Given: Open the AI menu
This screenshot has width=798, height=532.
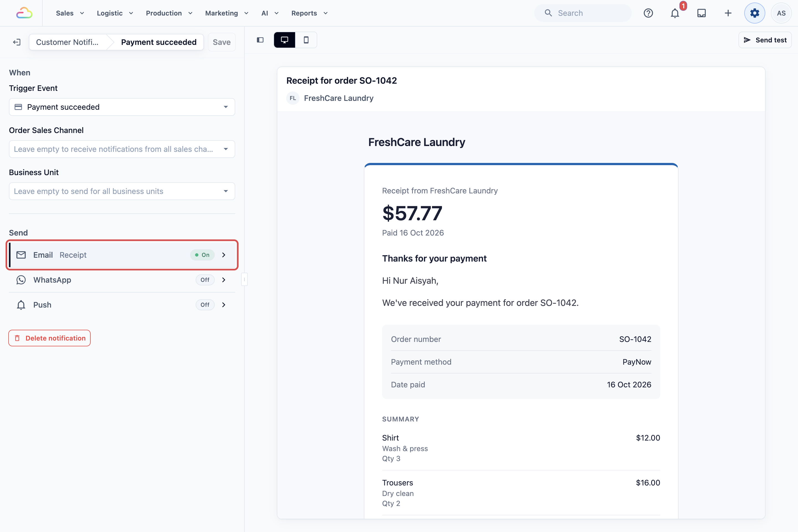Looking at the screenshot, I should coord(270,13).
